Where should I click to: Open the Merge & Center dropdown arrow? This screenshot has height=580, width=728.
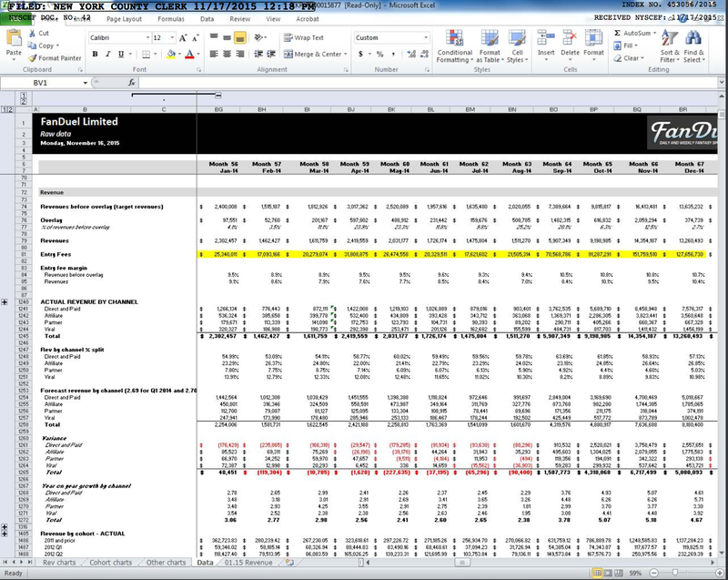click(346, 55)
